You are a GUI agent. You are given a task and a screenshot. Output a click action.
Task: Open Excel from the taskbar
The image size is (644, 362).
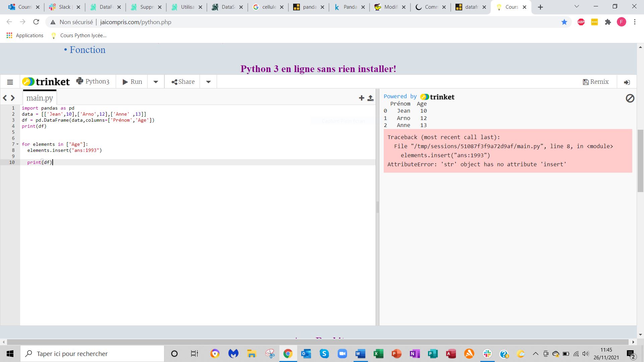(x=378, y=354)
